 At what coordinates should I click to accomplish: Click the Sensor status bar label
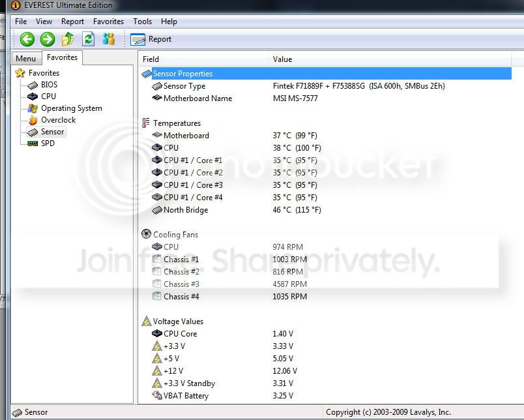coord(36,412)
